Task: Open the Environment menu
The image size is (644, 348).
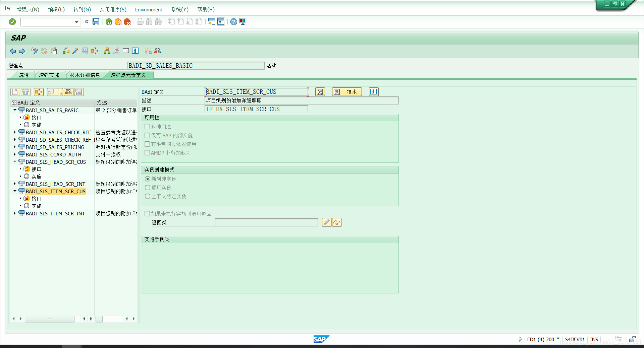Action: click(149, 10)
